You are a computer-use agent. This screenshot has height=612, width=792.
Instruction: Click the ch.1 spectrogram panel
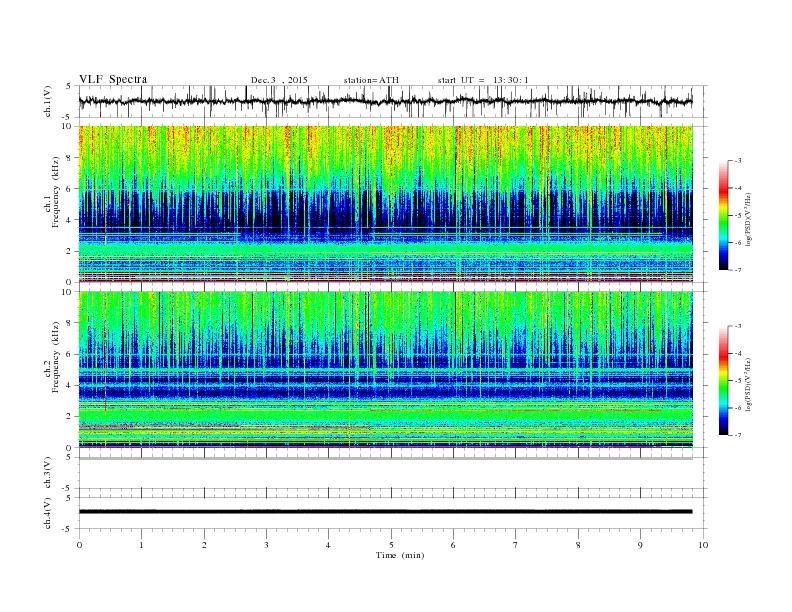386,204
